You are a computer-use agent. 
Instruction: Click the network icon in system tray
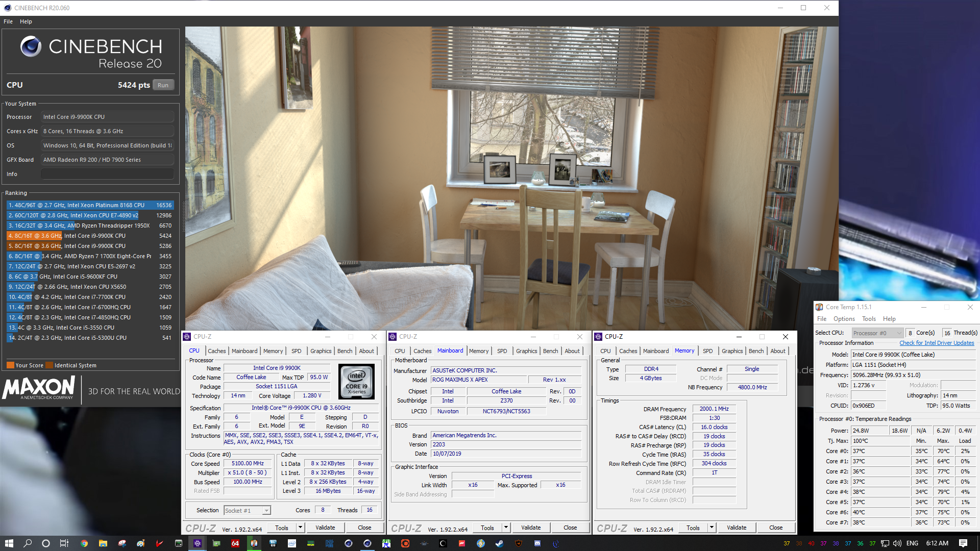[x=885, y=543]
